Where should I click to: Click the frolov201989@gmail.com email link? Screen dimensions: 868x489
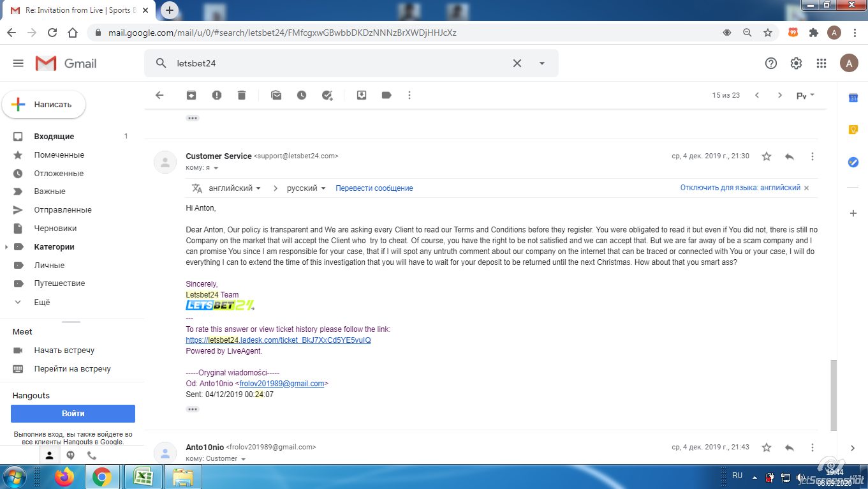(282, 384)
